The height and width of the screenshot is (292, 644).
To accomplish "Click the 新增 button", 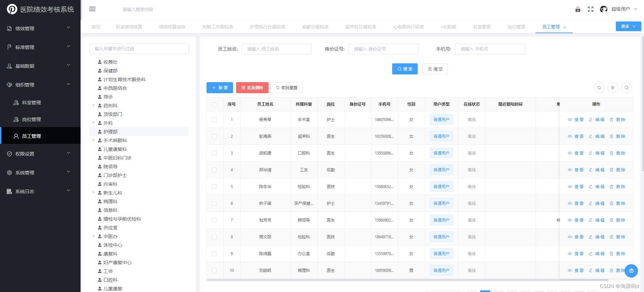I will click(x=220, y=87).
